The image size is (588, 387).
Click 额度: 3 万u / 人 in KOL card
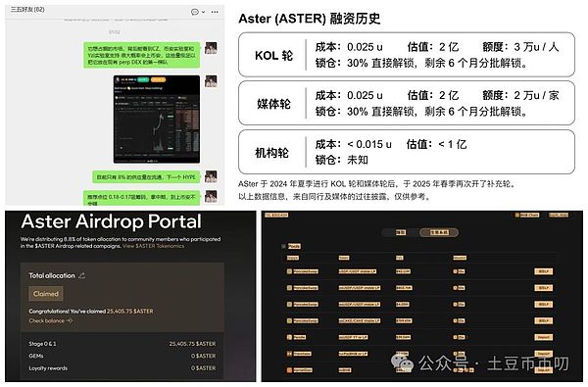point(520,47)
